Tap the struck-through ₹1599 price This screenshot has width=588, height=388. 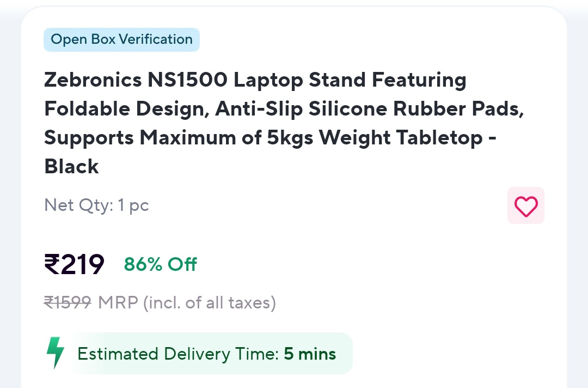tap(68, 302)
